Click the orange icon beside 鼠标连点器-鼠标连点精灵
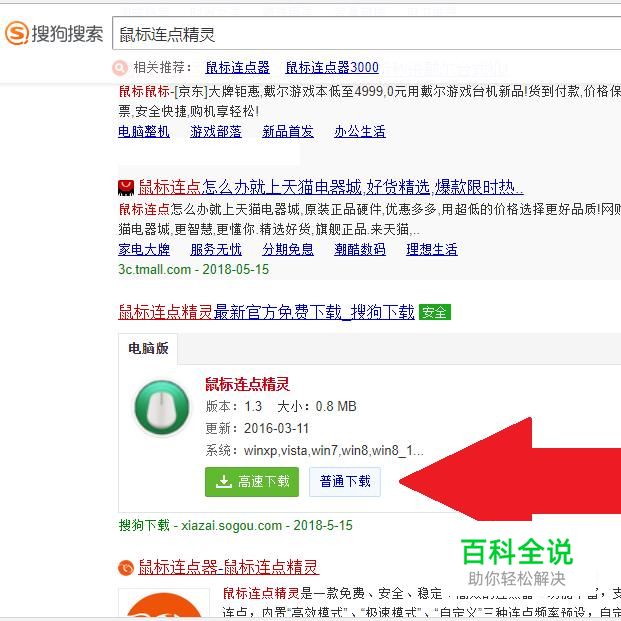 click(x=126, y=568)
